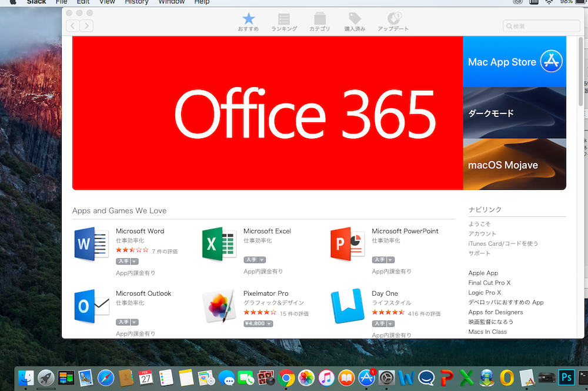Open the Edit menu
Image resolution: width=588 pixels, height=391 pixels.
[83, 2]
